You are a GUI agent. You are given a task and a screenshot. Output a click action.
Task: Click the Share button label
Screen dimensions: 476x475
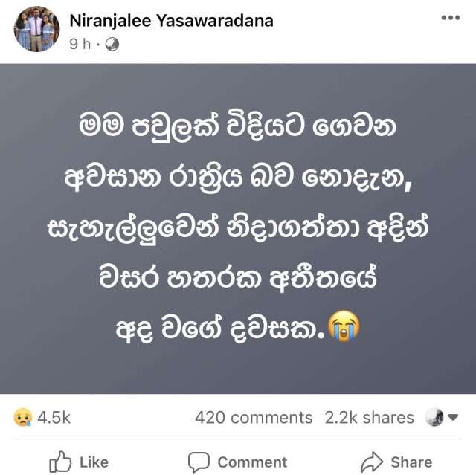[x=411, y=462]
